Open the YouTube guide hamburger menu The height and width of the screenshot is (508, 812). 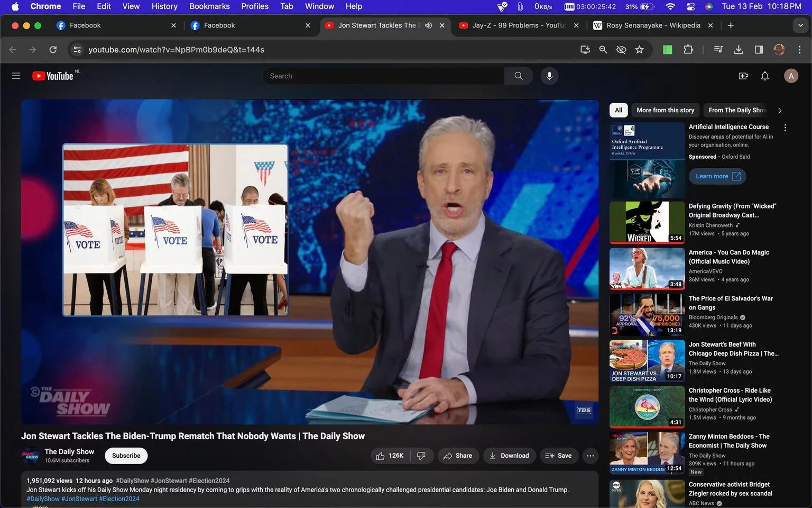(x=16, y=76)
